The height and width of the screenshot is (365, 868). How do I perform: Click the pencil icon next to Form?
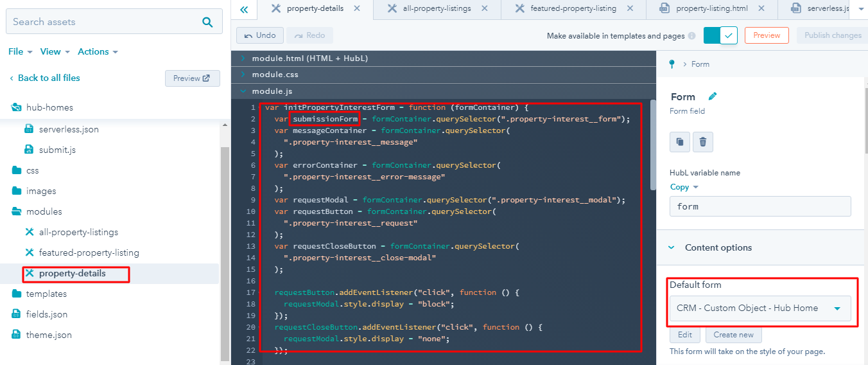(712, 96)
